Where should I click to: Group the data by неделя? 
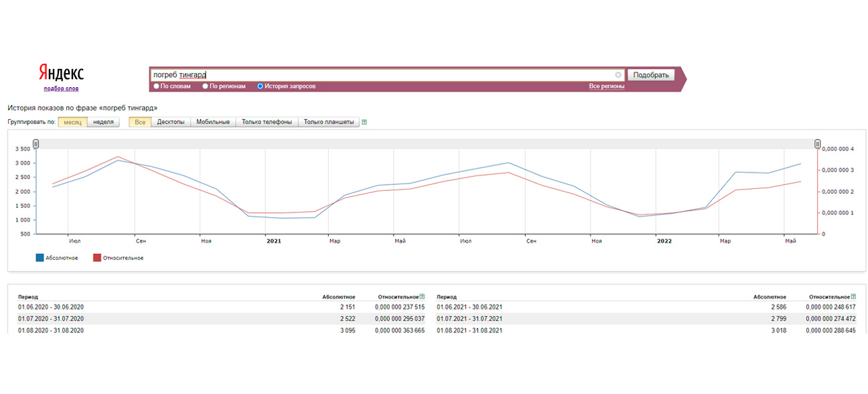tap(103, 122)
